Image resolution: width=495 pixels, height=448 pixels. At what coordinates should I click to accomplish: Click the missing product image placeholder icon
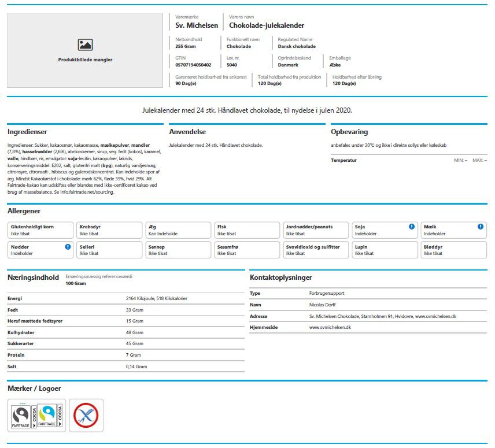click(x=85, y=45)
